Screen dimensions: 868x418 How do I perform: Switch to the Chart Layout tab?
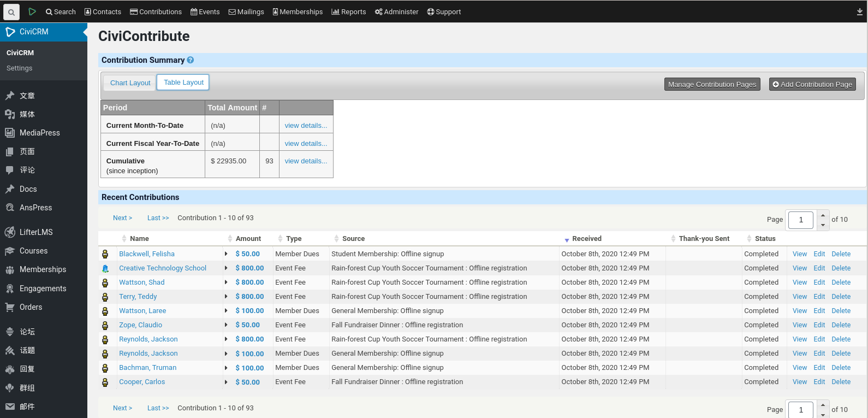130,83
